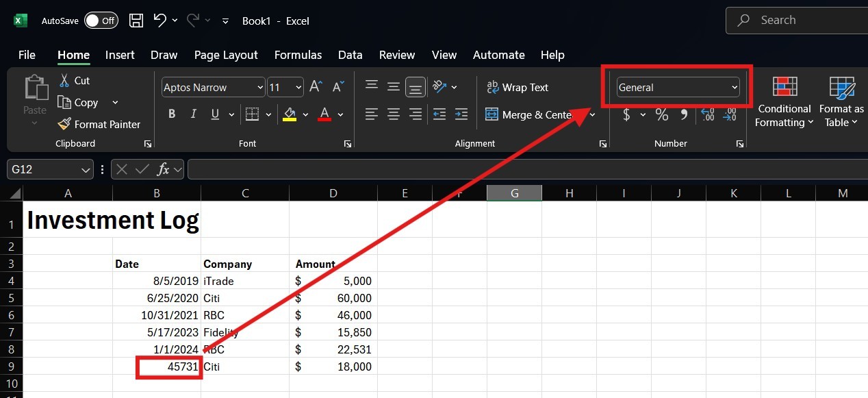
Task: Open the Aptos Narrow font dropdown
Action: (260, 88)
